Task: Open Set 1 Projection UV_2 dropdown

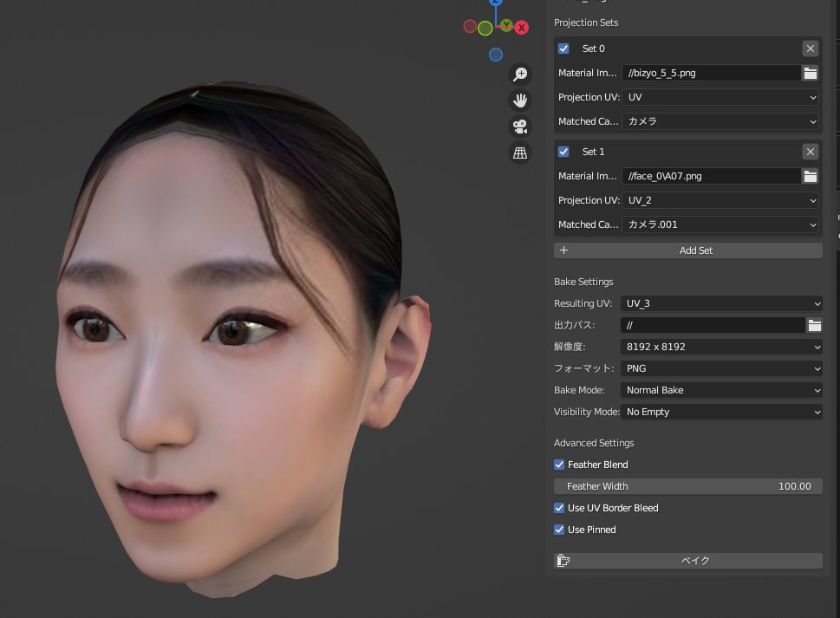Action: tap(720, 200)
